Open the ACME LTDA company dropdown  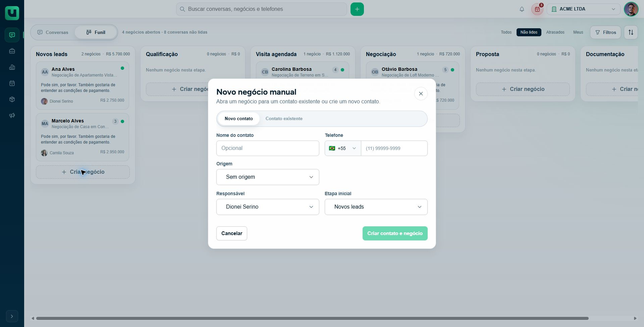(x=584, y=9)
